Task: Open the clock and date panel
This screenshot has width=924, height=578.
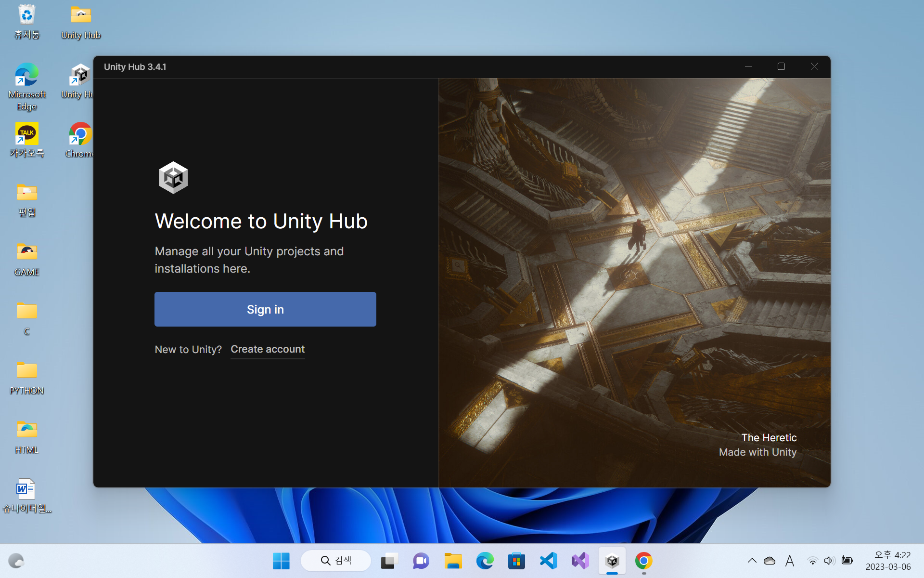Action: click(x=888, y=561)
